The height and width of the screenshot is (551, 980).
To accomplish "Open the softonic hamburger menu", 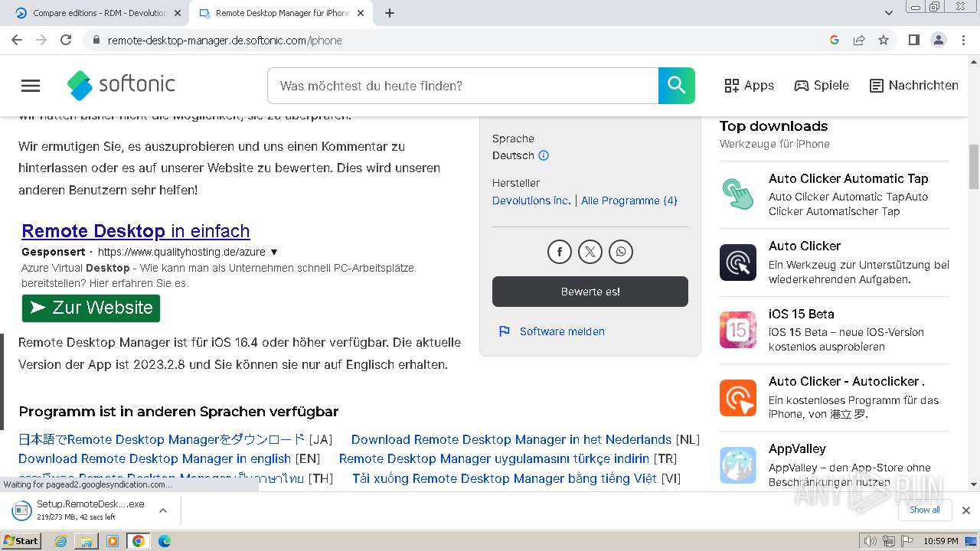I will pos(31,86).
